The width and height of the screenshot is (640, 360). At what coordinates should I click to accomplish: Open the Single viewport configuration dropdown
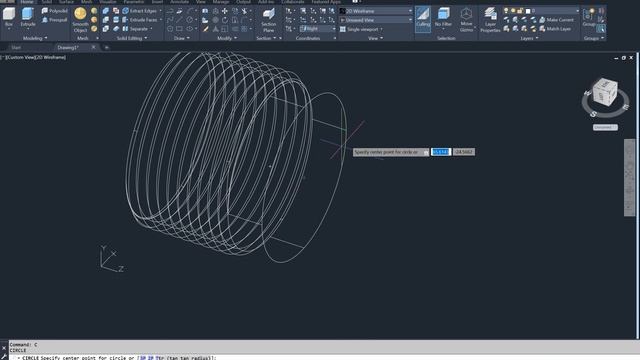pos(362,29)
